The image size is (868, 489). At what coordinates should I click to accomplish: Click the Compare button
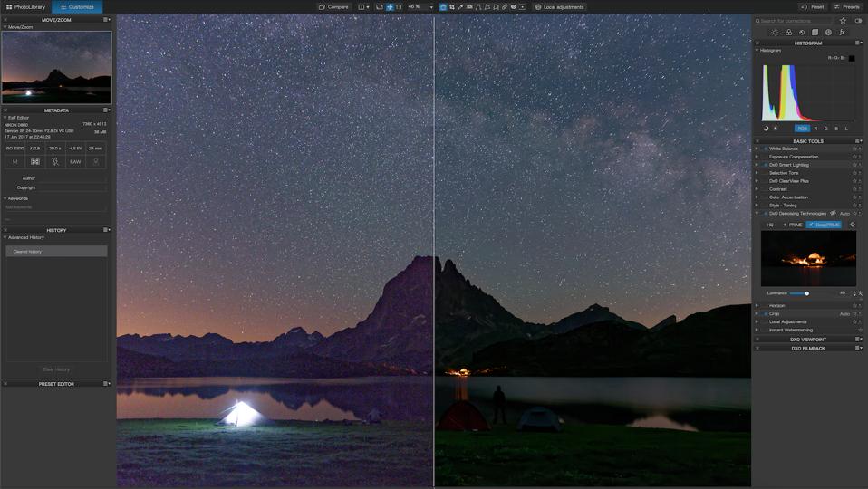(333, 7)
